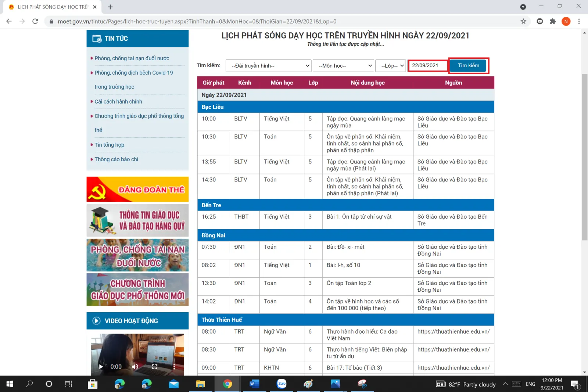Viewport: 588px width, 392px height.
Task: Click the Bạc Liêu section header
Action: pyautogui.click(x=345, y=107)
